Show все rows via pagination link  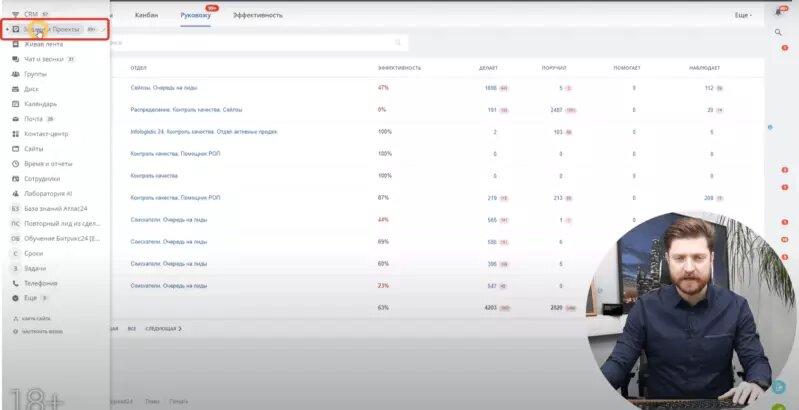coord(131,329)
